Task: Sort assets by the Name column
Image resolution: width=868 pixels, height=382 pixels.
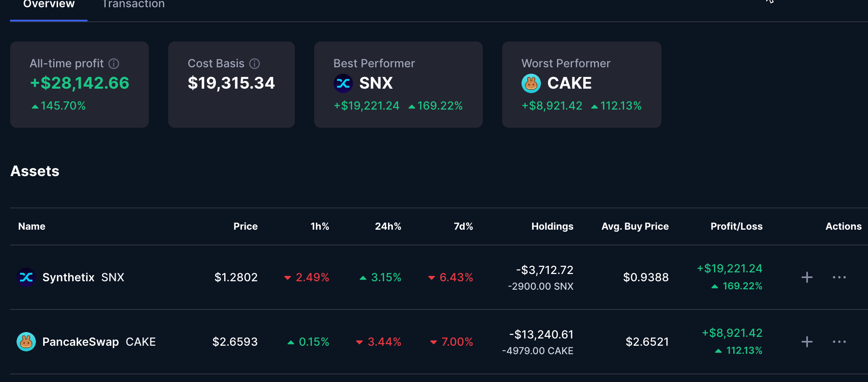Action: coord(32,226)
